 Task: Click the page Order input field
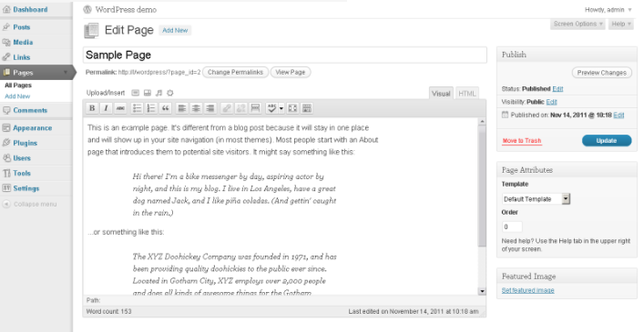tap(512, 226)
